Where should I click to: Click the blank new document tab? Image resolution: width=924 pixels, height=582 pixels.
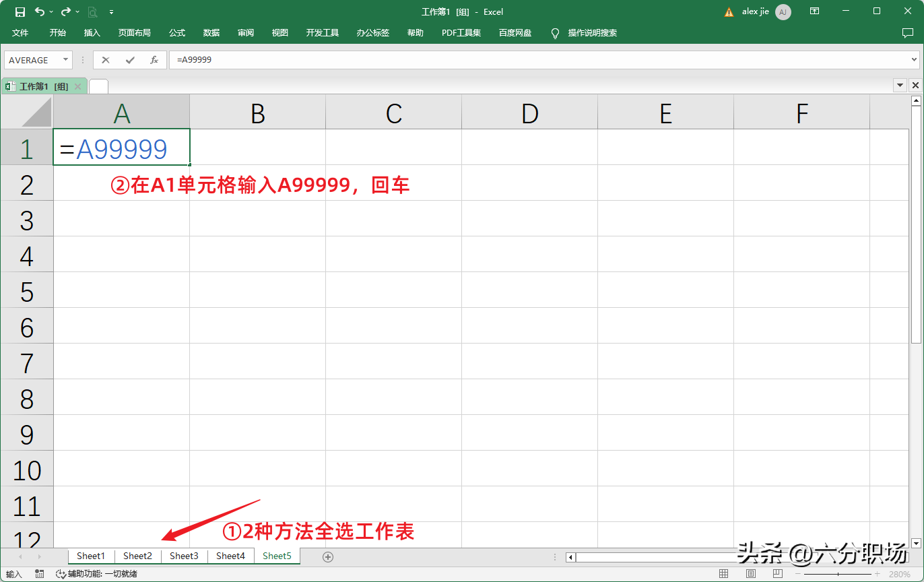pos(98,86)
